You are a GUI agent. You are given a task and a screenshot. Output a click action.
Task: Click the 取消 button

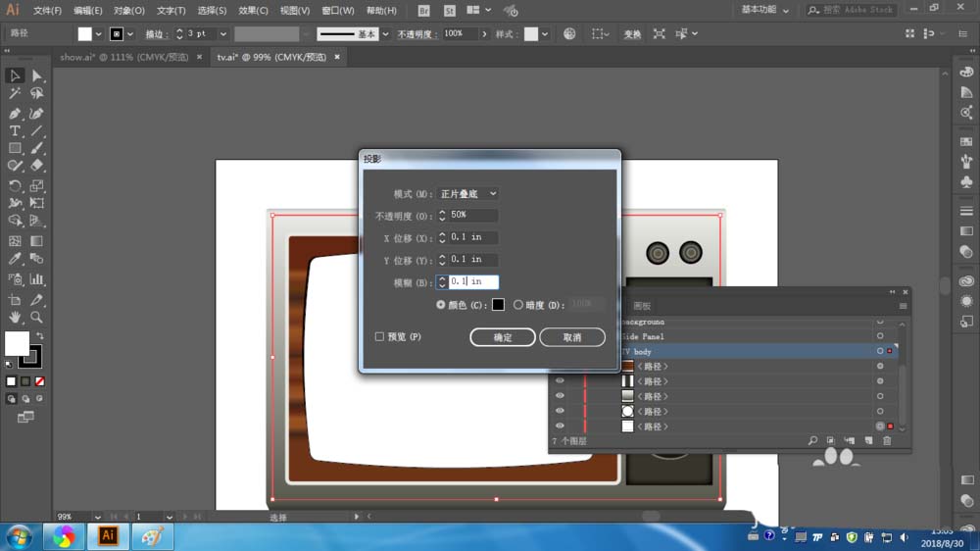click(x=571, y=337)
